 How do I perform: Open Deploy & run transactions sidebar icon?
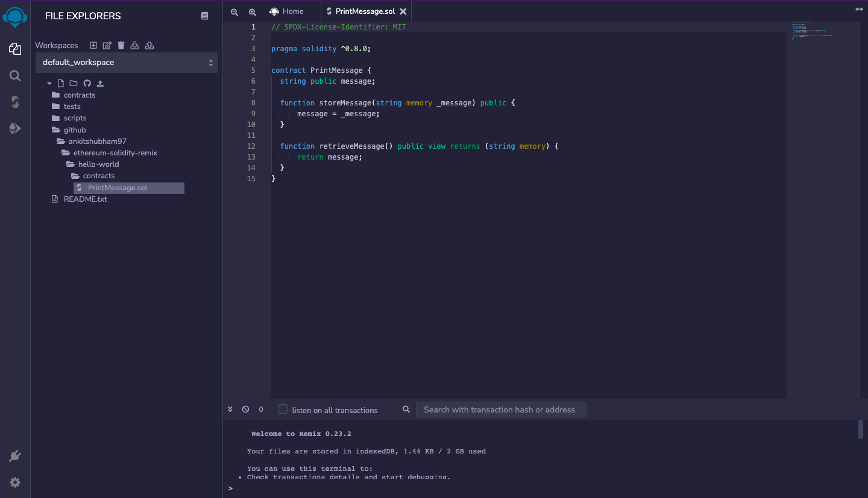tap(15, 128)
